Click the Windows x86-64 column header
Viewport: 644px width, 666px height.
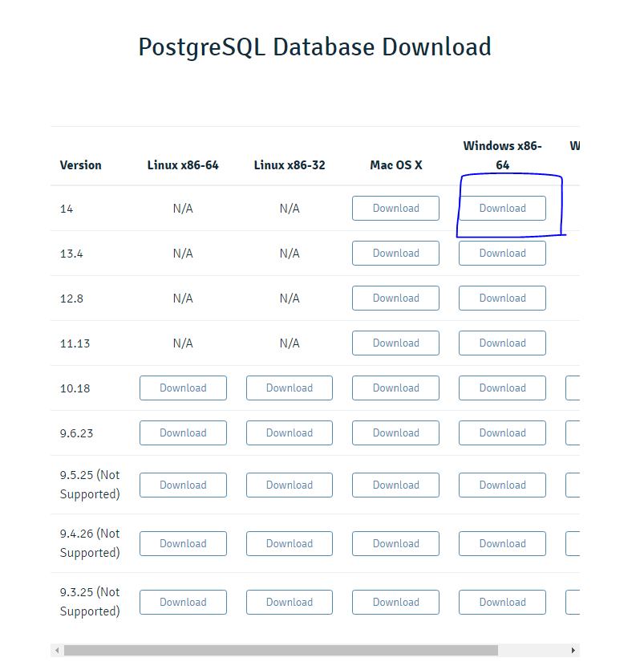click(x=502, y=155)
